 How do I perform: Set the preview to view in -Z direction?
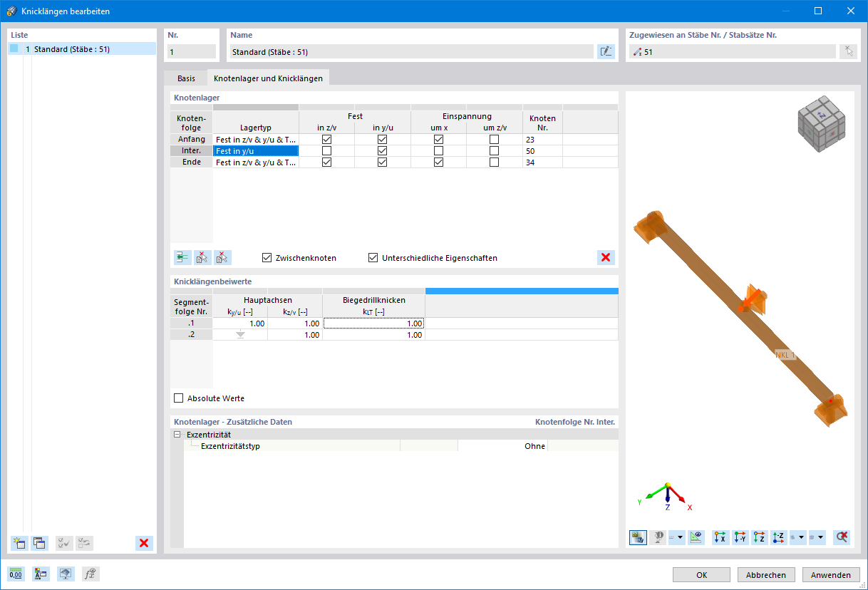[779, 537]
